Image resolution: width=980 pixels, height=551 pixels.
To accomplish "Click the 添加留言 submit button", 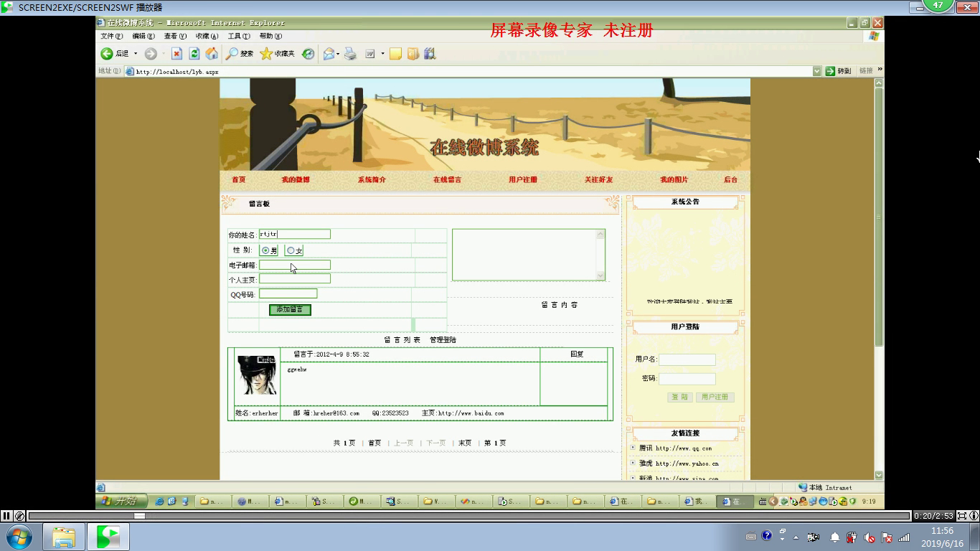I will [290, 309].
